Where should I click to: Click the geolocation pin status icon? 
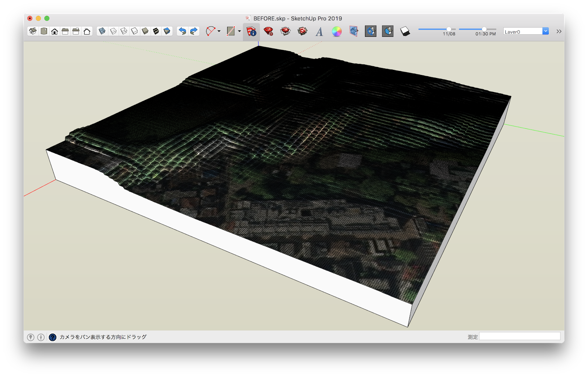pyautogui.click(x=31, y=337)
